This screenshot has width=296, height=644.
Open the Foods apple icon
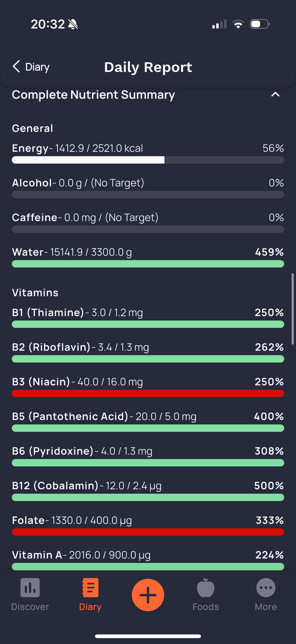(206, 588)
